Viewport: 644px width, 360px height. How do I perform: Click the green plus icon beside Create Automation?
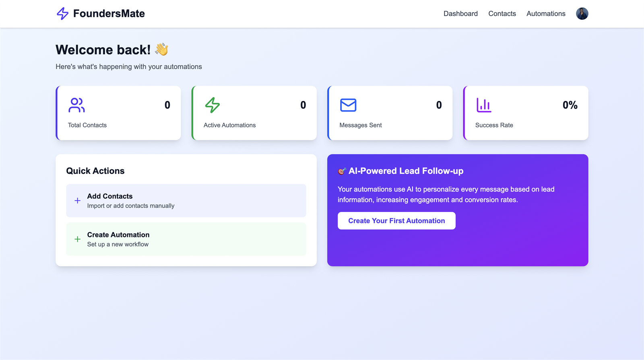(78, 239)
